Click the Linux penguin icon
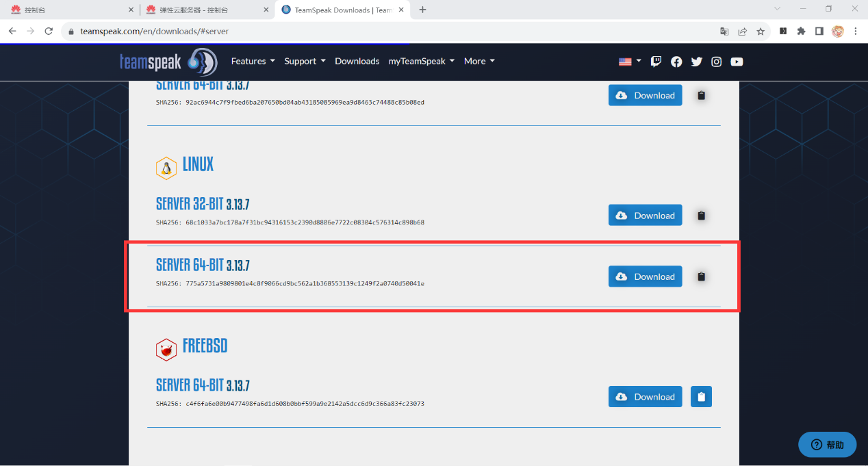Screen dimensions: 868x466 166,168
